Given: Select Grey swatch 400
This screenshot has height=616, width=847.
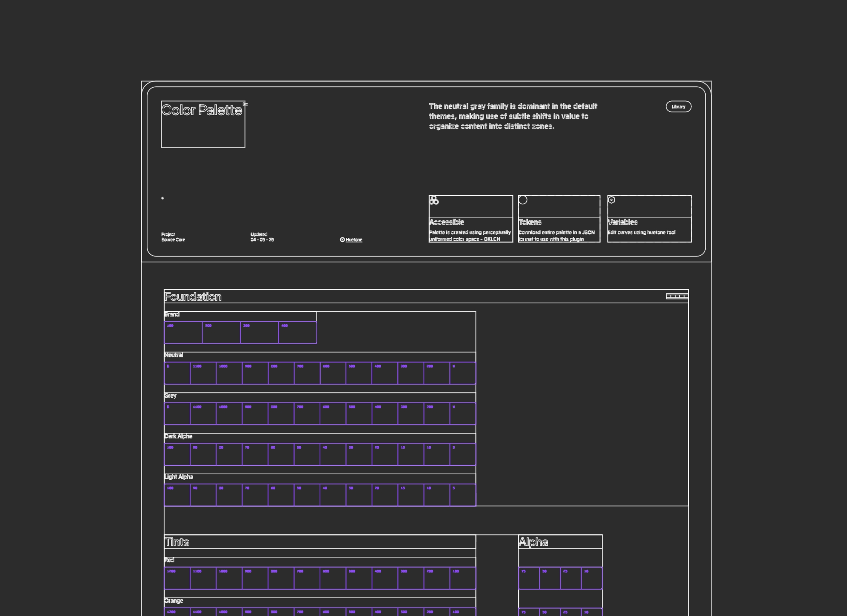Looking at the screenshot, I should point(385,413).
